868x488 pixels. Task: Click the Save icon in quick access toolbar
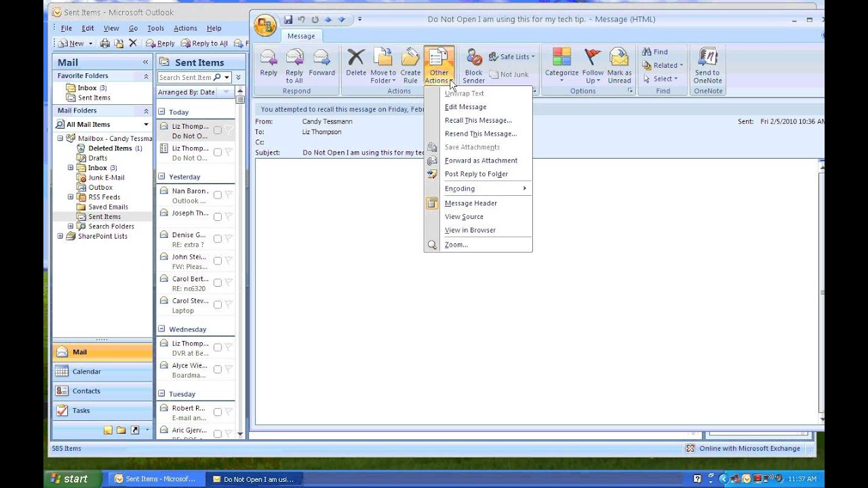(288, 20)
